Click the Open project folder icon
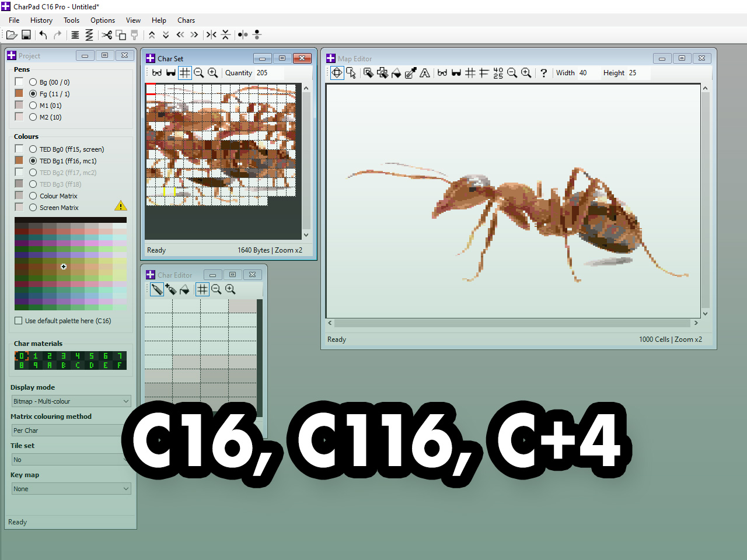This screenshot has height=560, width=747. (x=12, y=35)
